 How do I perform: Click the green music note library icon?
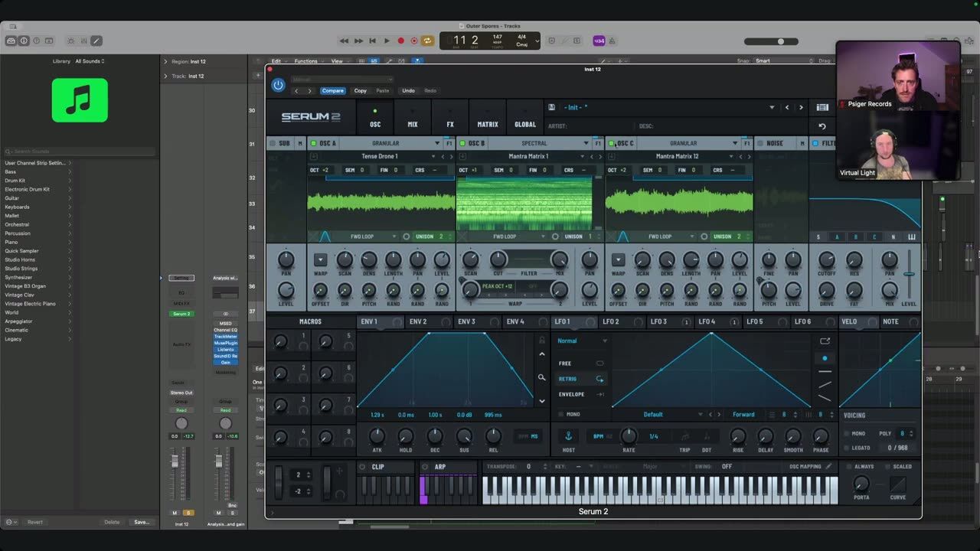coord(80,100)
